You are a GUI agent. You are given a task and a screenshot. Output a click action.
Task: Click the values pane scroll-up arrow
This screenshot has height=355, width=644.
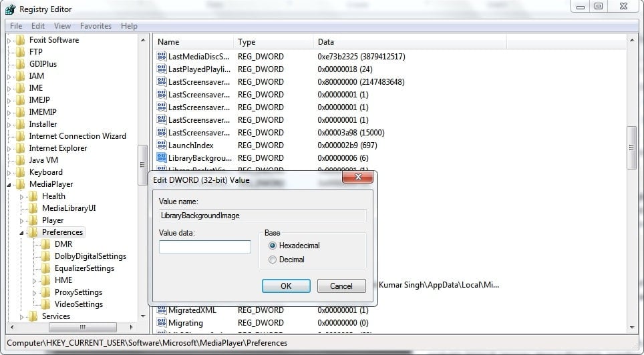(632, 40)
